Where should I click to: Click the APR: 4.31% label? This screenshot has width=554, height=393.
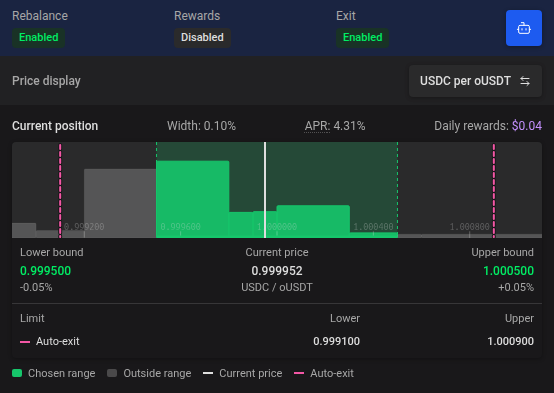pyautogui.click(x=335, y=126)
